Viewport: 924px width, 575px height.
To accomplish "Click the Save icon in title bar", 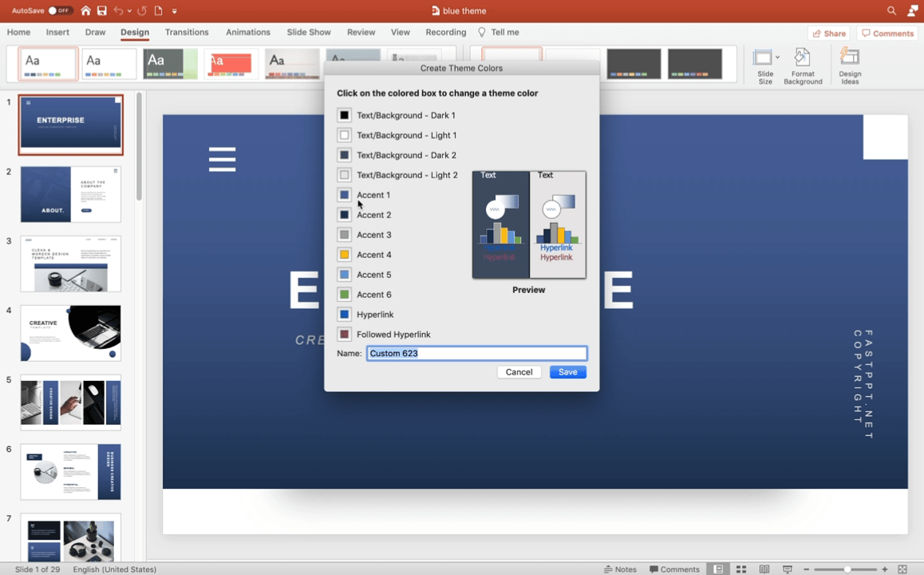I will 102,10.
